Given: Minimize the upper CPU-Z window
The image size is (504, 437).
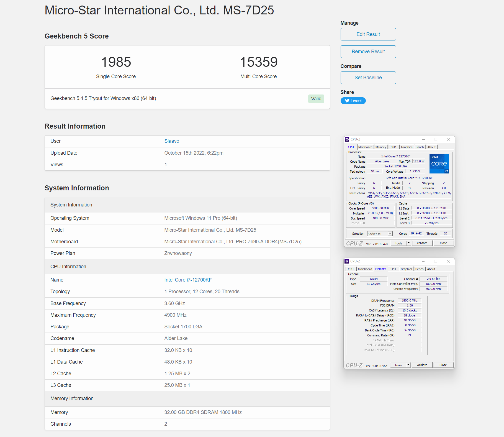Looking at the screenshot, I should pyautogui.click(x=423, y=139).
